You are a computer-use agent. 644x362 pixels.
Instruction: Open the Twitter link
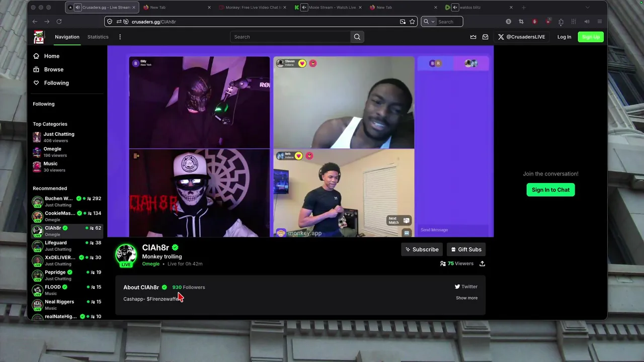coord(466,287)
